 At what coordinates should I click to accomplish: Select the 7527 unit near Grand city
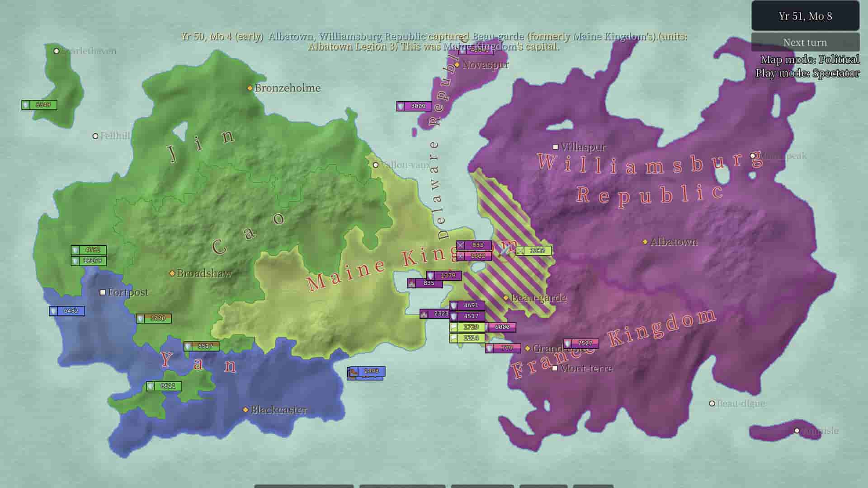coord(581,343)
